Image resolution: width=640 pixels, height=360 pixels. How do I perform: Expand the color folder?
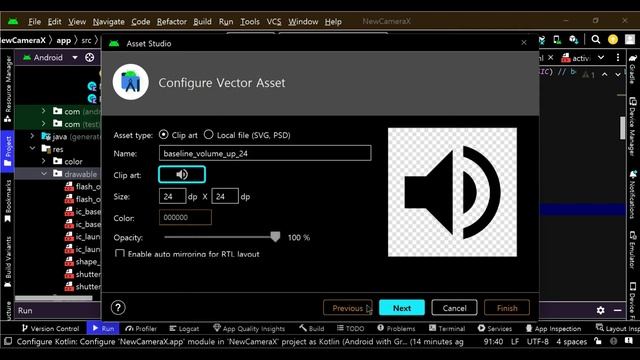click(x=43, y=161)
